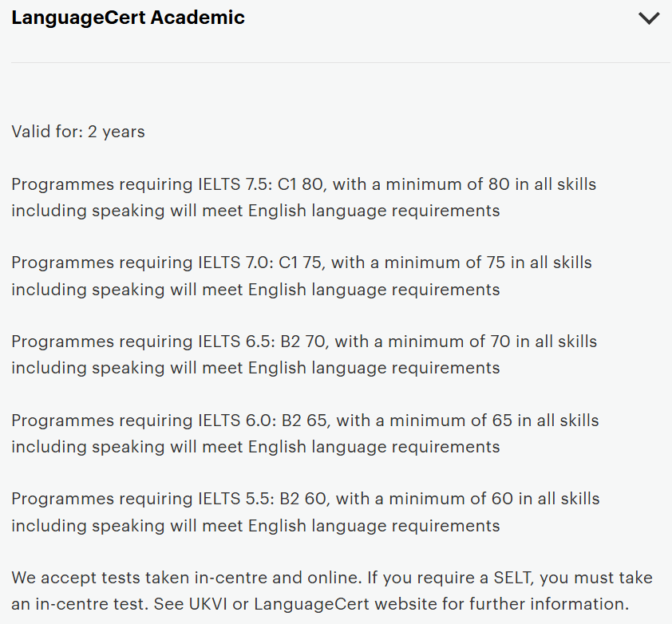This screenshot has width=672, height=624.
Task: Click the 'IELTS 6.0' requirement text
Action: point(234,421)
